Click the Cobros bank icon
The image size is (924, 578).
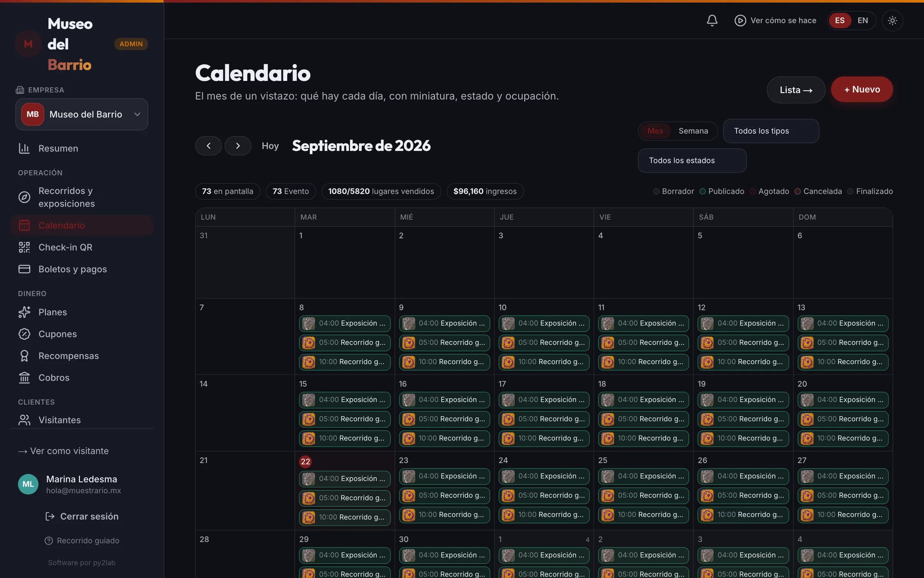point(24,378)
